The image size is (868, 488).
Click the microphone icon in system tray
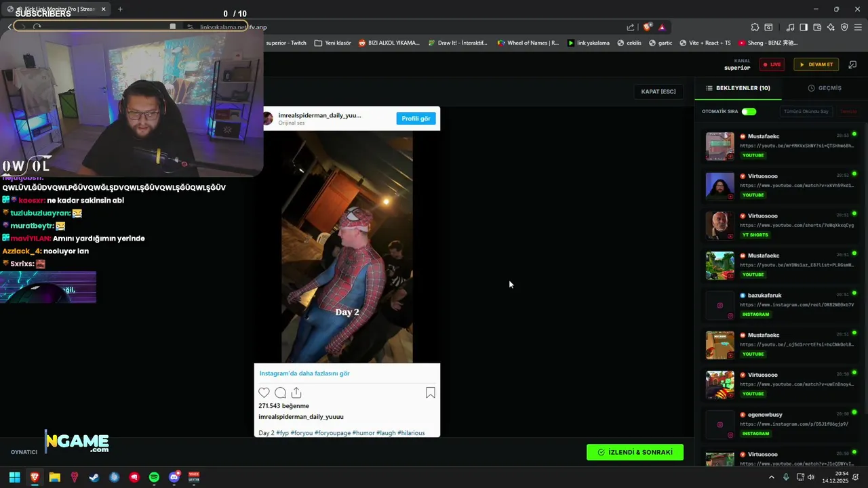pyautogui.click(x=786, y=477)
